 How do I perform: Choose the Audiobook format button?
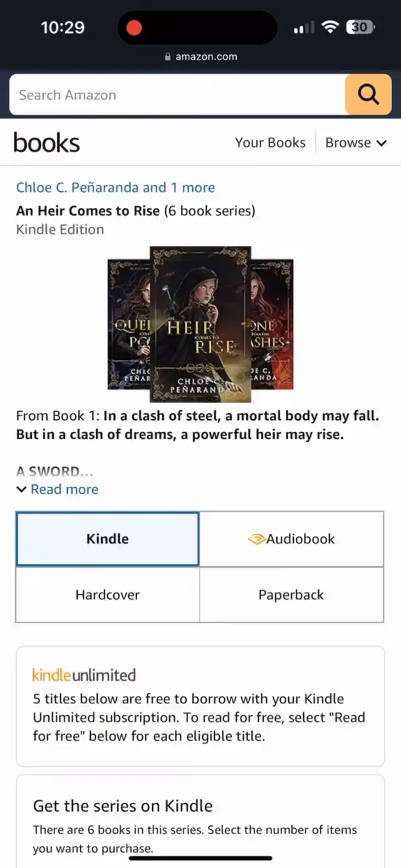(x=291, y=539)
